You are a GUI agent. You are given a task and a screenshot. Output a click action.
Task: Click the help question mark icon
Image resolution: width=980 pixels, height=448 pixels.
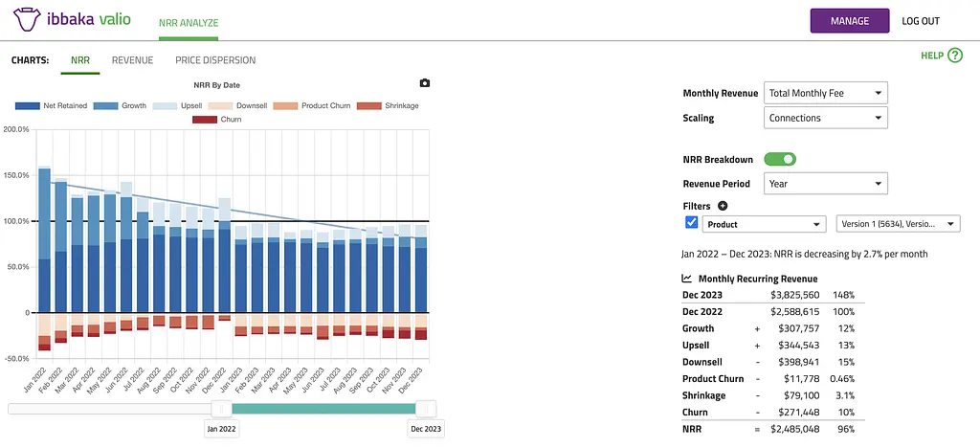click(954, 56)
